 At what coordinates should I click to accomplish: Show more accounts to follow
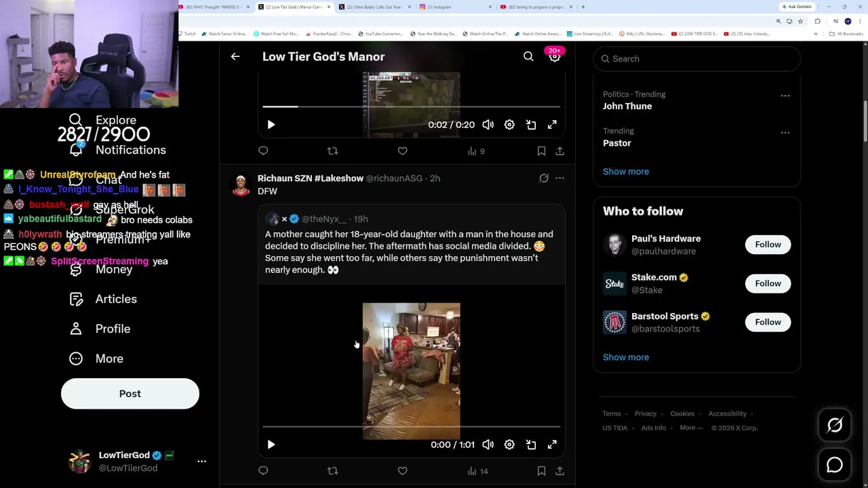(626, 357)
